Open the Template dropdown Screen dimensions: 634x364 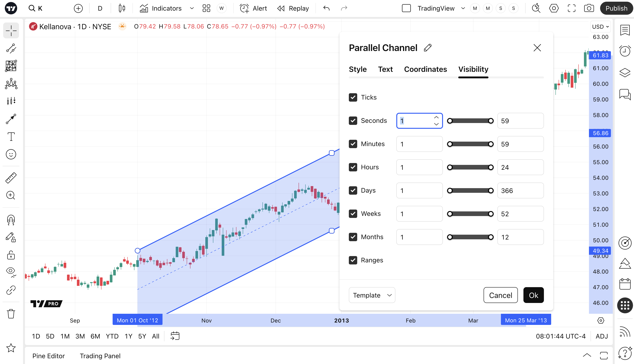point(372,295)
